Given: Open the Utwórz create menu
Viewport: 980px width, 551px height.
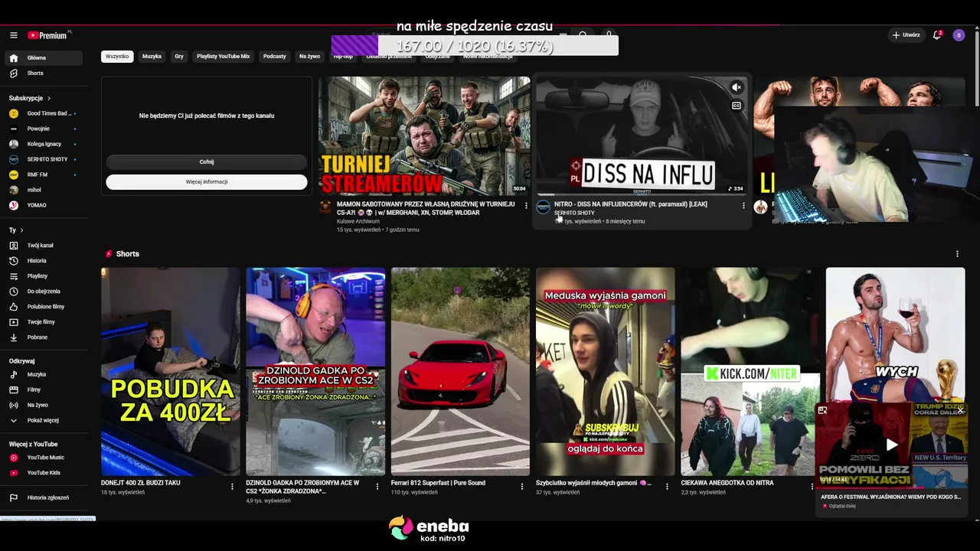Looking at the screenshot, I should (x=906, y=35).
